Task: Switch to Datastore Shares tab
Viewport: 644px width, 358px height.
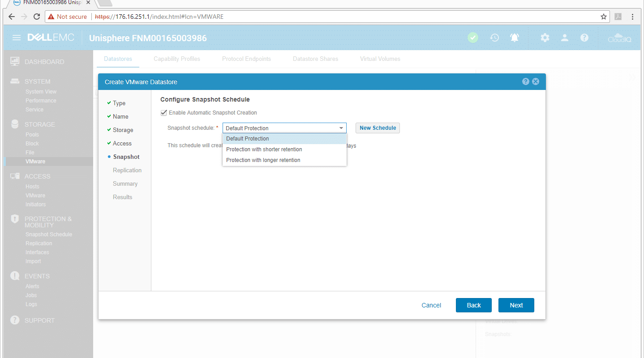Action: click(x=315, y=59)
